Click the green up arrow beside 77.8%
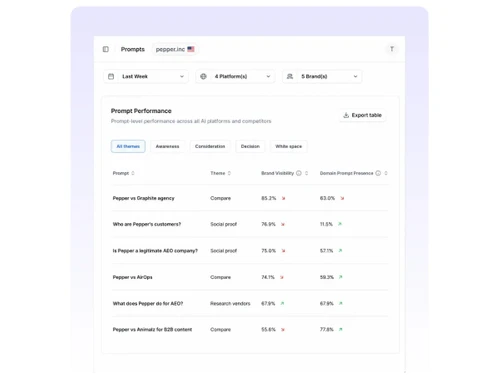The width and height of the screenshot is (500, 375). pyautogui.click(x=341, y=329)
